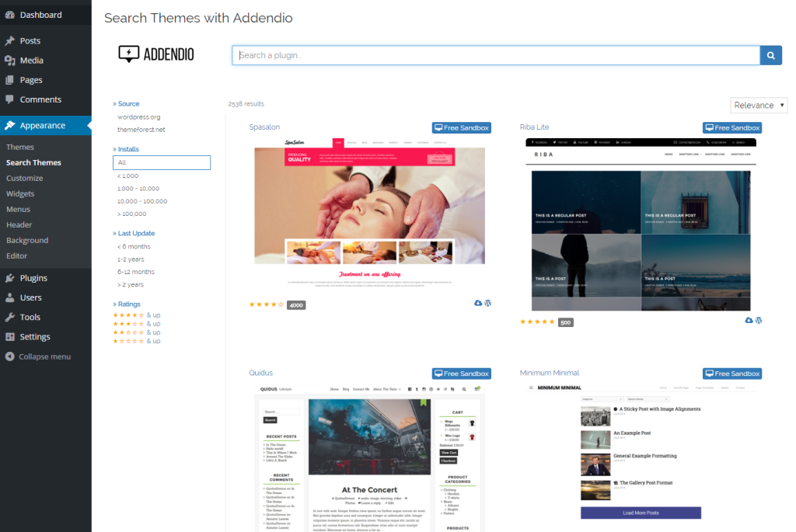Image resolution: width=796 pixels, height=532 pixels.
Task: Click the search magnifier button
Action: (770, 55)
